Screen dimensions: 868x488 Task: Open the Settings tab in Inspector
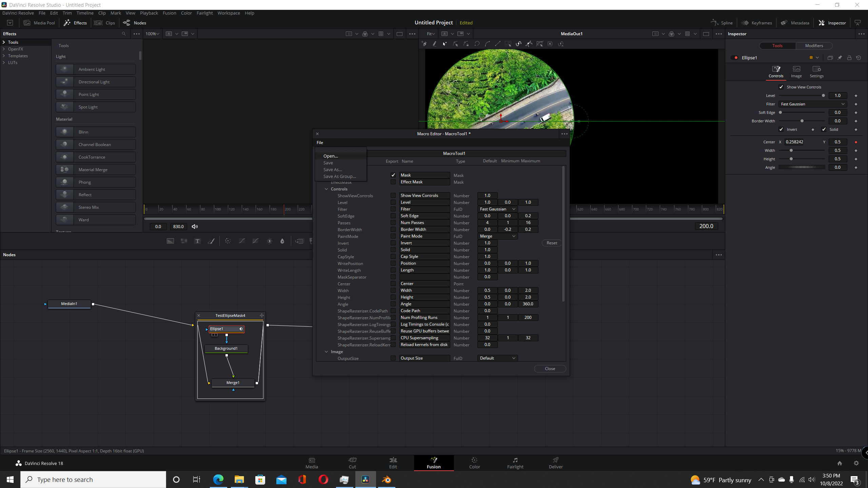coord(816,72)
